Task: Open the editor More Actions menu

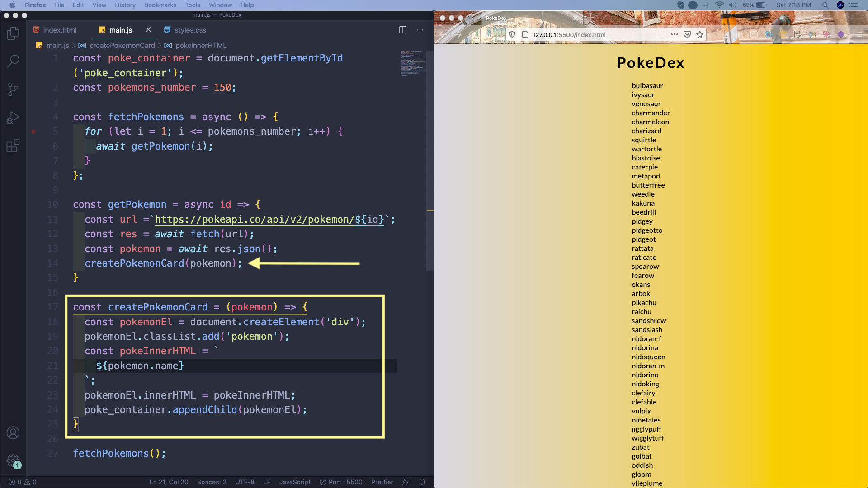Action: (420, 30)
